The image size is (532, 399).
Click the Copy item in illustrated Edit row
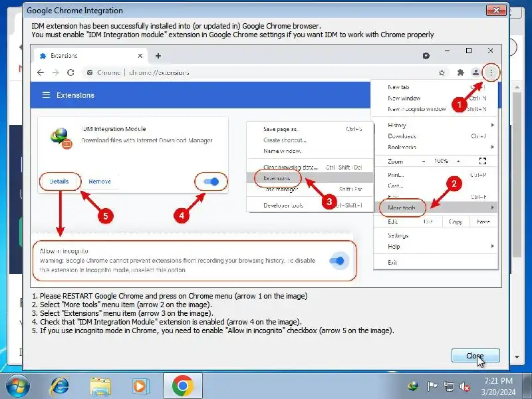[456, 221]
